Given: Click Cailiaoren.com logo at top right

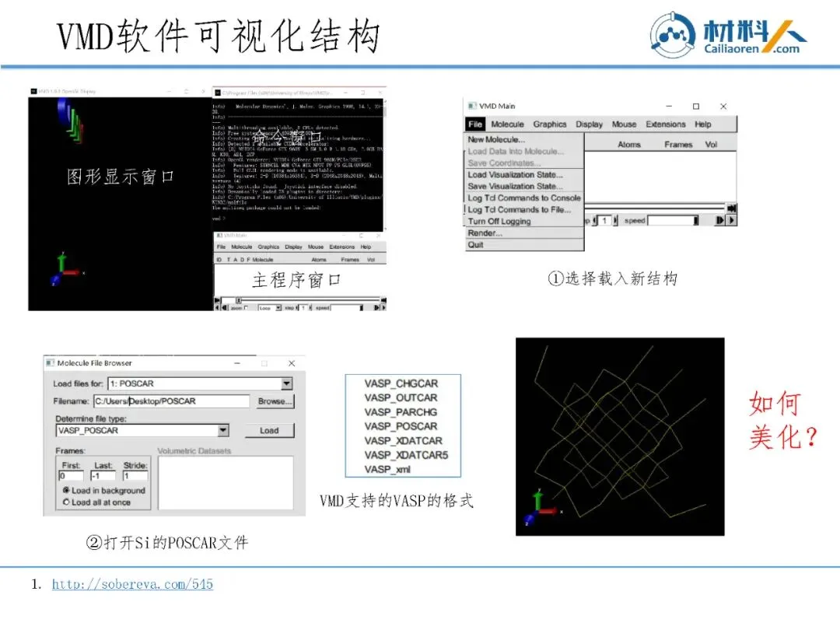Looking at the screenshot, I should pos(728,35).
